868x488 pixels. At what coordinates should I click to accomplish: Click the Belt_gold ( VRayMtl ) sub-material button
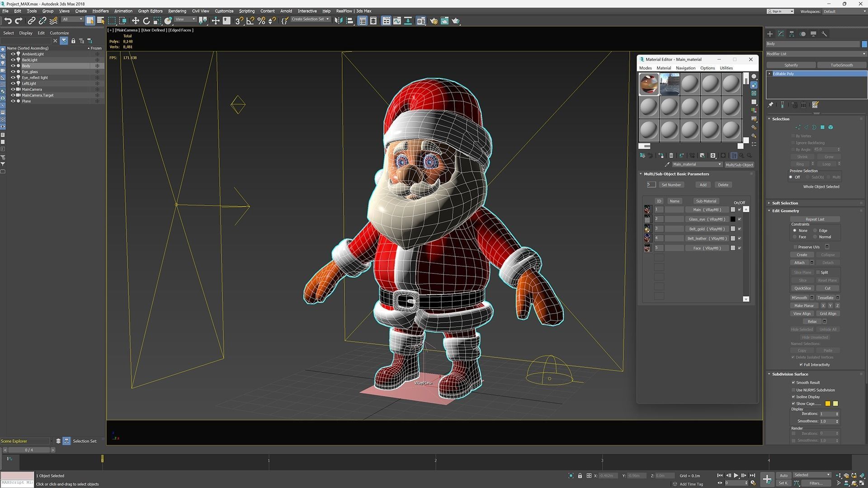coord(706,229)
